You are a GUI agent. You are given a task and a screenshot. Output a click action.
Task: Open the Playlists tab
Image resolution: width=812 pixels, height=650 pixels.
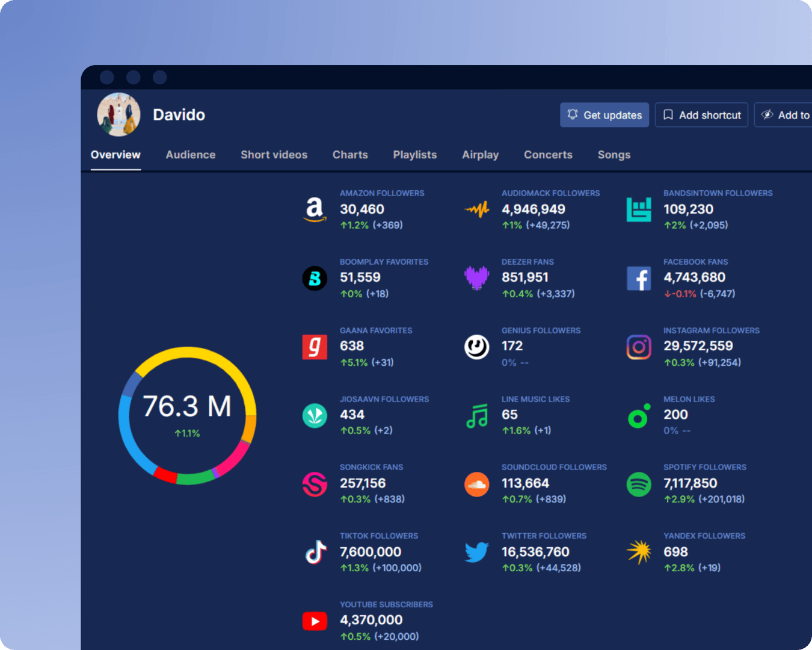pyautogui.click(x=415, y=155)
